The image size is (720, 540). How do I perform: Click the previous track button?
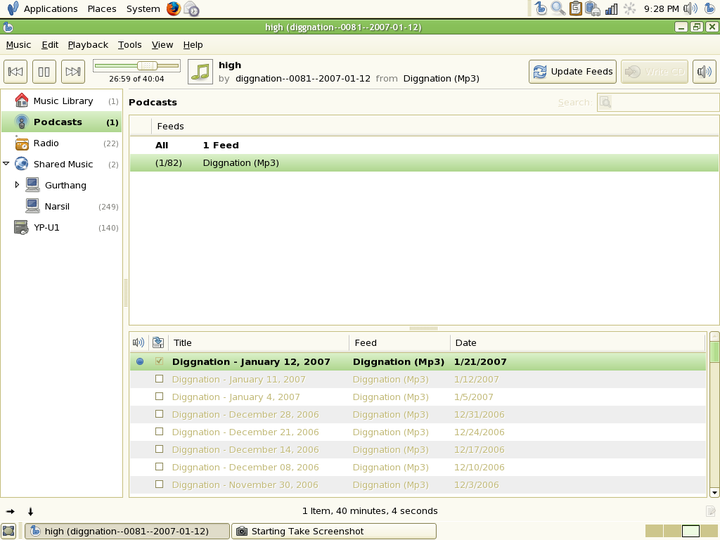tap(16, 71)
